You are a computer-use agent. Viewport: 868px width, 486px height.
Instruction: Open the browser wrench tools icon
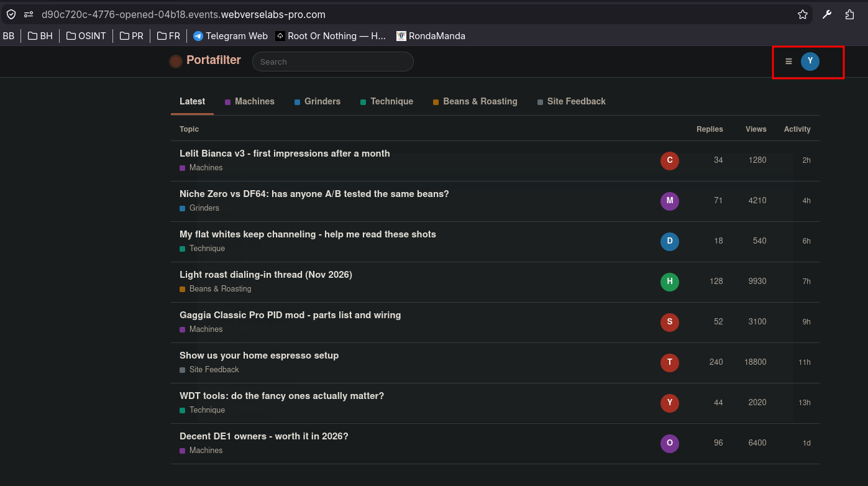[827, 14]
